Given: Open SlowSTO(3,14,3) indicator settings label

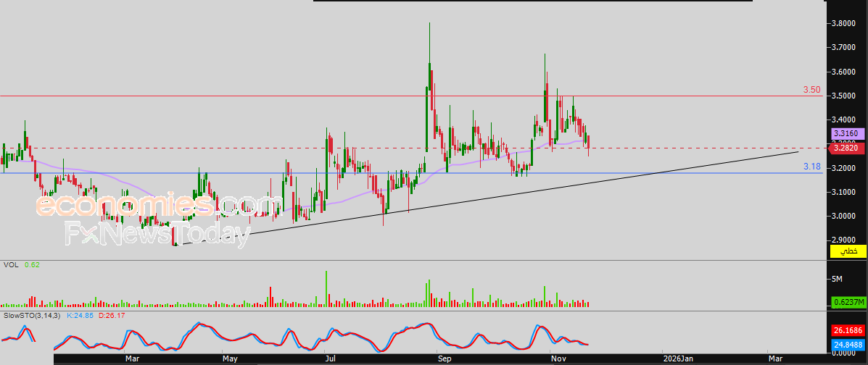Looking at the screenshot, I should click(x=33, y=316).
